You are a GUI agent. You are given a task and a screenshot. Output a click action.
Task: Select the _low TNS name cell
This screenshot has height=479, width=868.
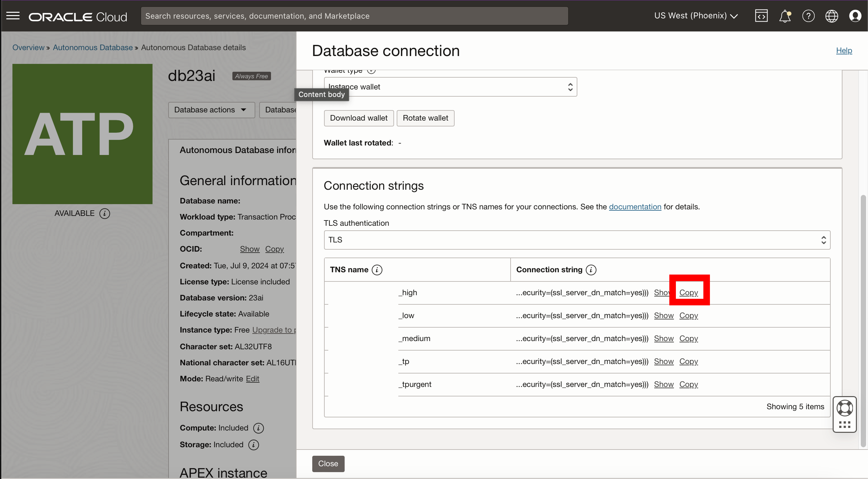(x=418, y=316)
